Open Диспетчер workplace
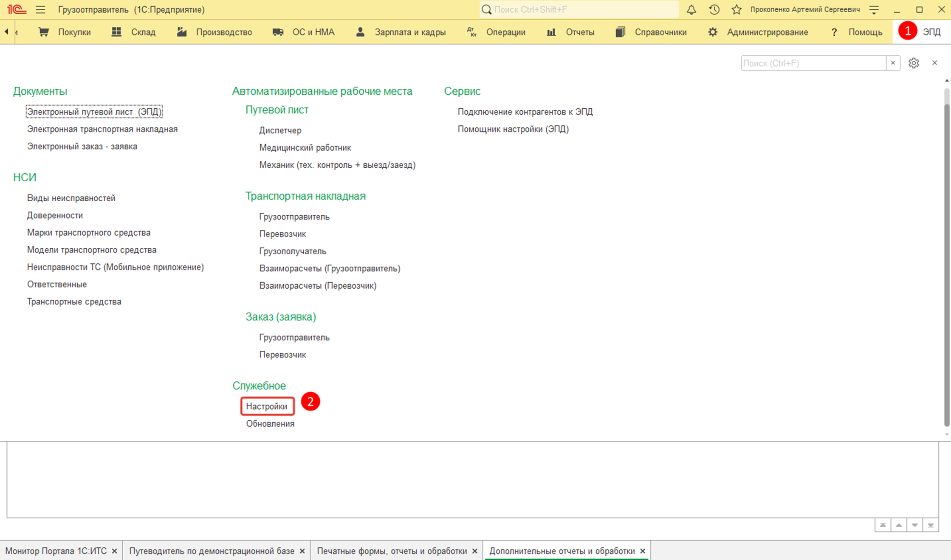This screenshot has height=560, width=951. coord(280,130)
